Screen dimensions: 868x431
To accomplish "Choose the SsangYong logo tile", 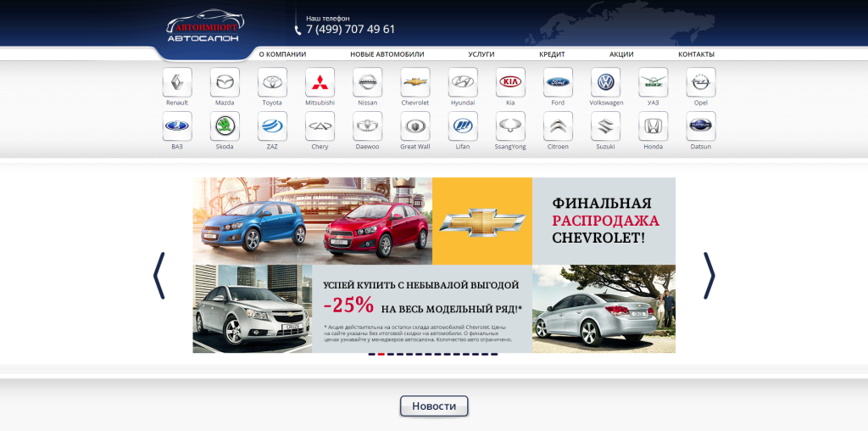I will 510,126.
